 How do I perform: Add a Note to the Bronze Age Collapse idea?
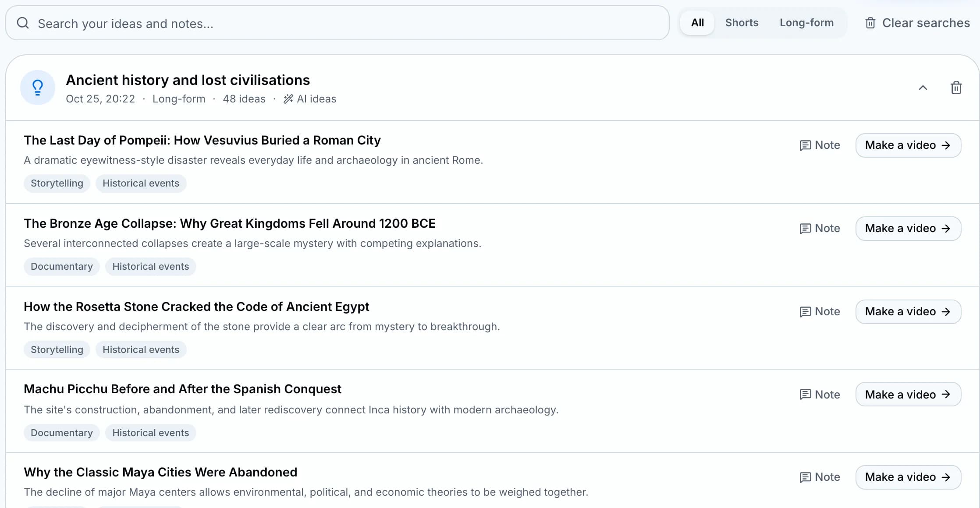point(820,228)
